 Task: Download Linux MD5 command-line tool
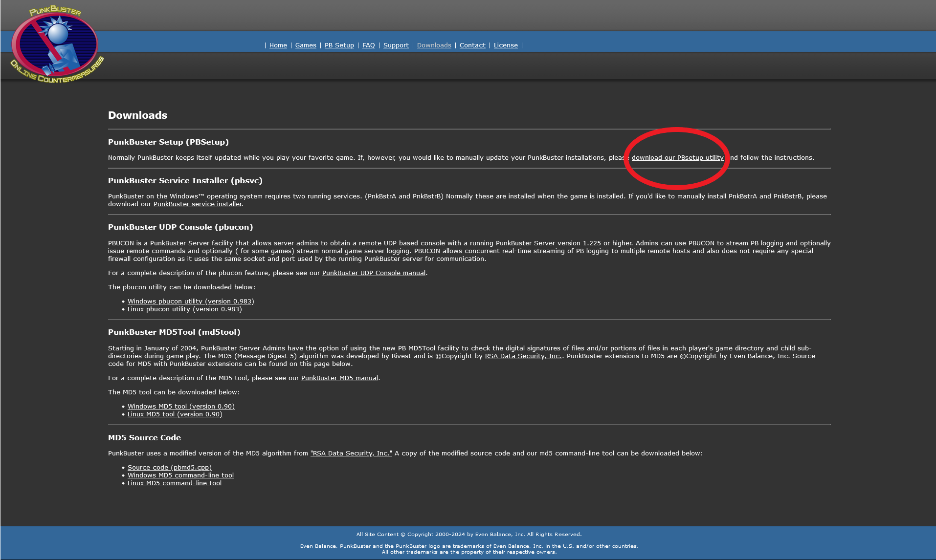[175, 483]
